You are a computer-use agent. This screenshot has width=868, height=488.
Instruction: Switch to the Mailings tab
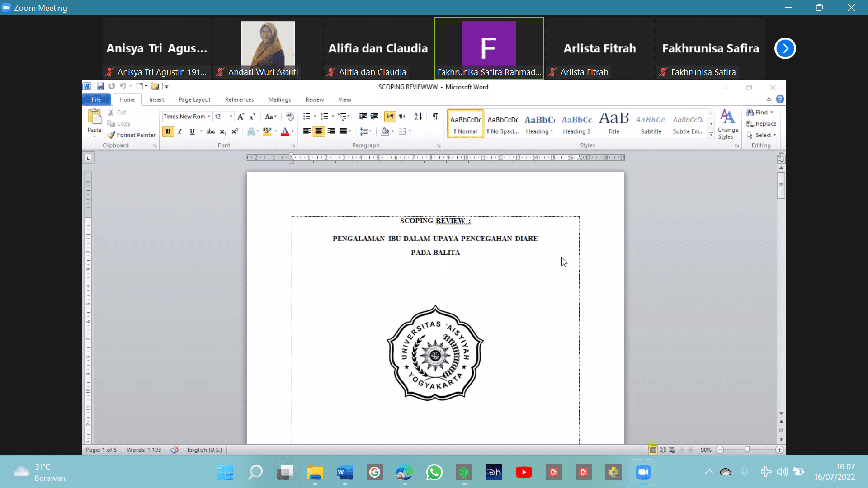(279, 99)
